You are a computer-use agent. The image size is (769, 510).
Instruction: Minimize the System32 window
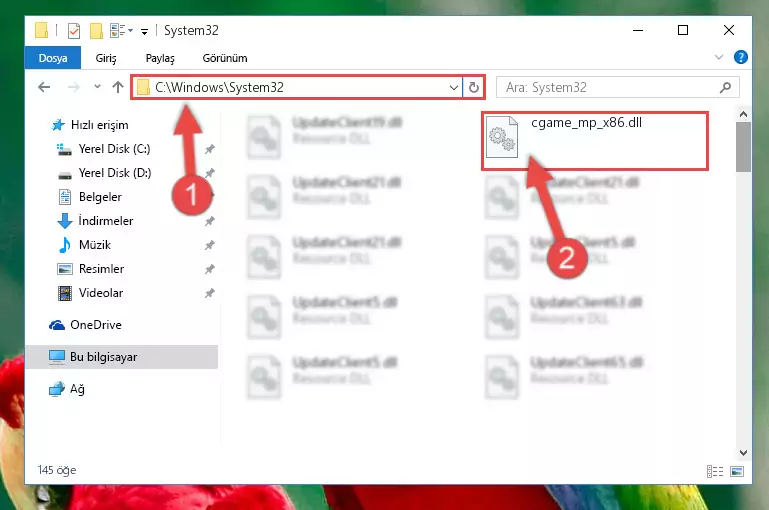638,30
